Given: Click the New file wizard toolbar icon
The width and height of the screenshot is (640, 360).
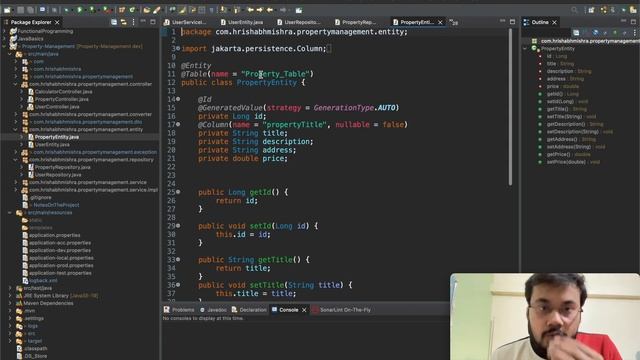Looking at the screenshot, I should click(x=7, y=10).
